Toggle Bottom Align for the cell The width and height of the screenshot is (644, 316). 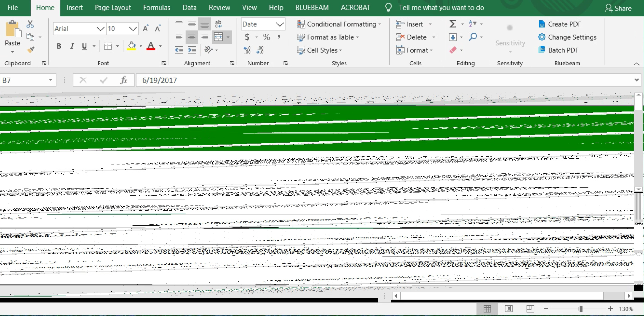click(x=204, y=24)
